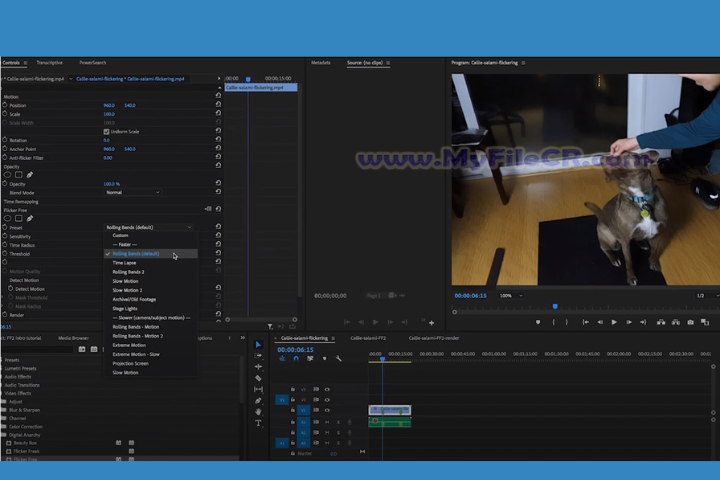Reset the Scale parameter

click(x=218, y=113)
